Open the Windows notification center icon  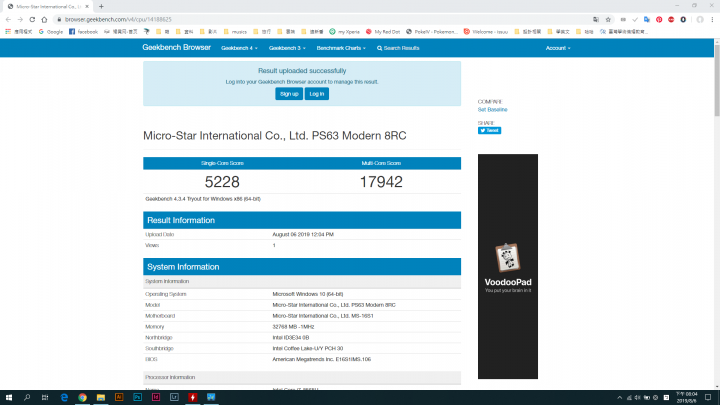tap(708, 397)
